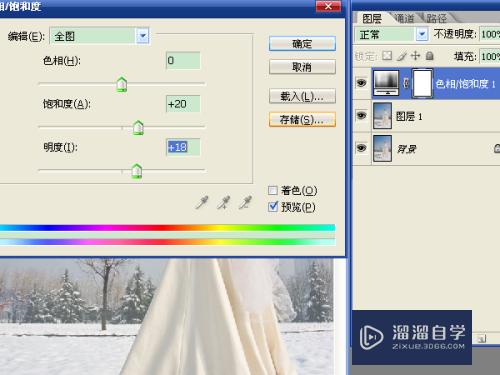Switch to the 路径 tab
This screenshot has height=375, width=500.
436,18
